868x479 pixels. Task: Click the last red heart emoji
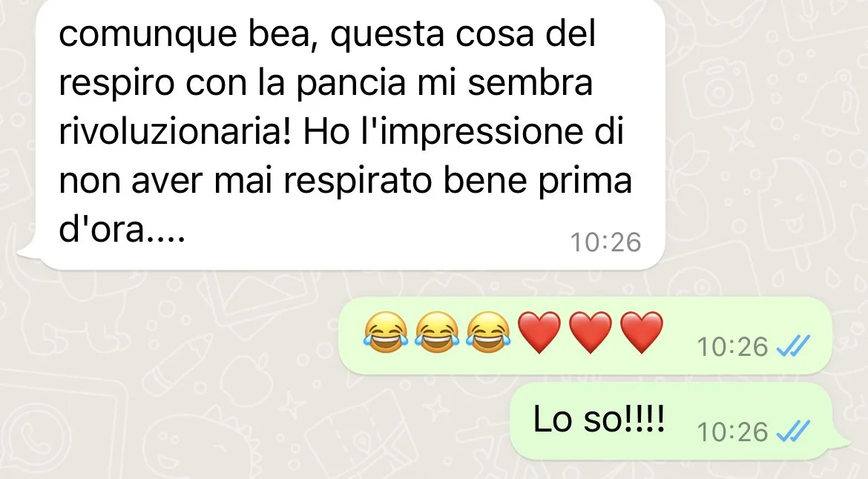641,332
